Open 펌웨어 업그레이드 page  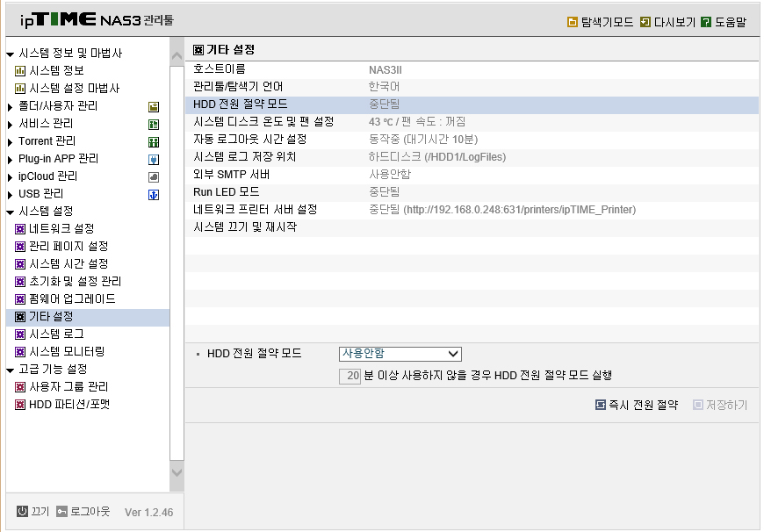coord(72,299)
